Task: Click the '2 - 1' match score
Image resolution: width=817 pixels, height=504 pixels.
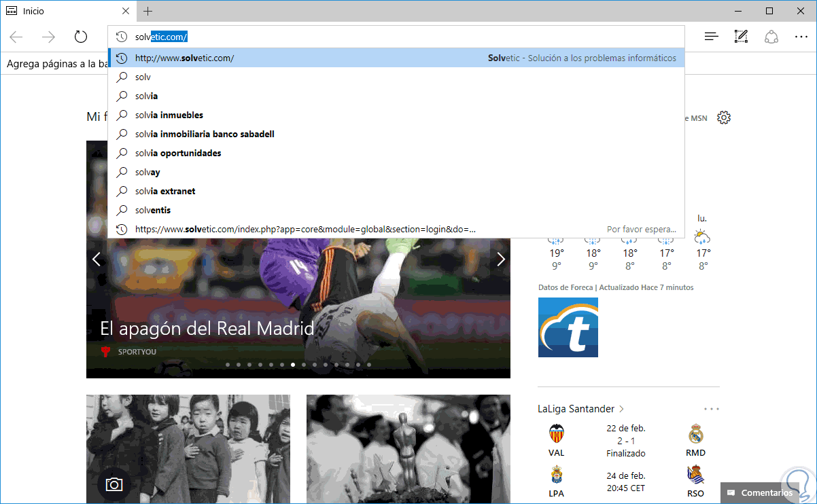Action: [626, 441]
